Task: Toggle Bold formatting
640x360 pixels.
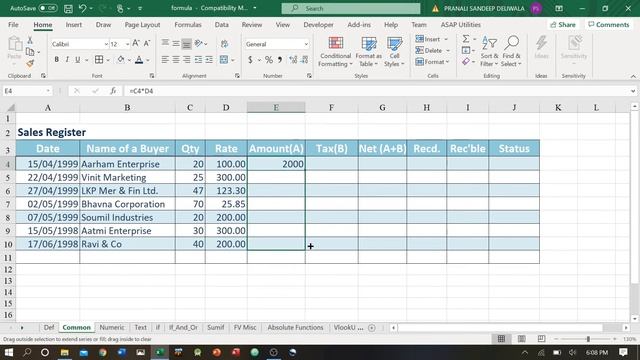Action: point(56,60)
